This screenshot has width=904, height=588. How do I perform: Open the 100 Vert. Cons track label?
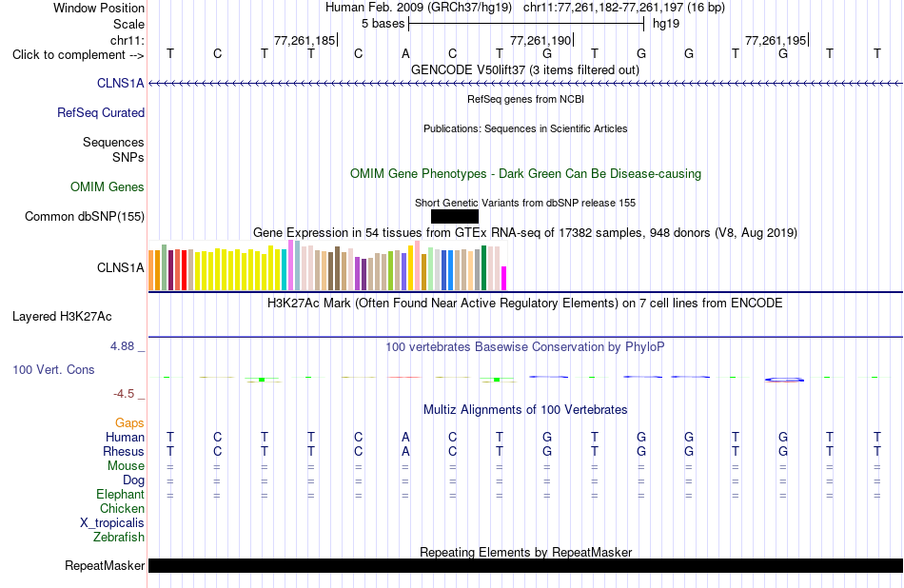click(x=53, y=369)
